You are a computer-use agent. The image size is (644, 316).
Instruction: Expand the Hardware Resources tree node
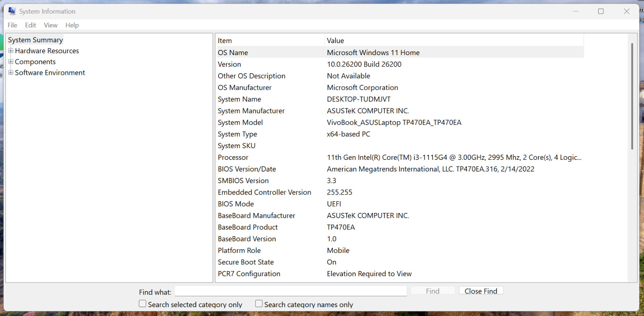(x=11, y=51)
